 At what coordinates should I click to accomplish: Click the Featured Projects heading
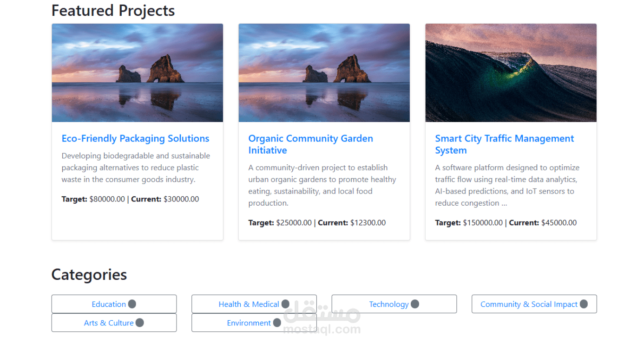[x=113, y=10]
